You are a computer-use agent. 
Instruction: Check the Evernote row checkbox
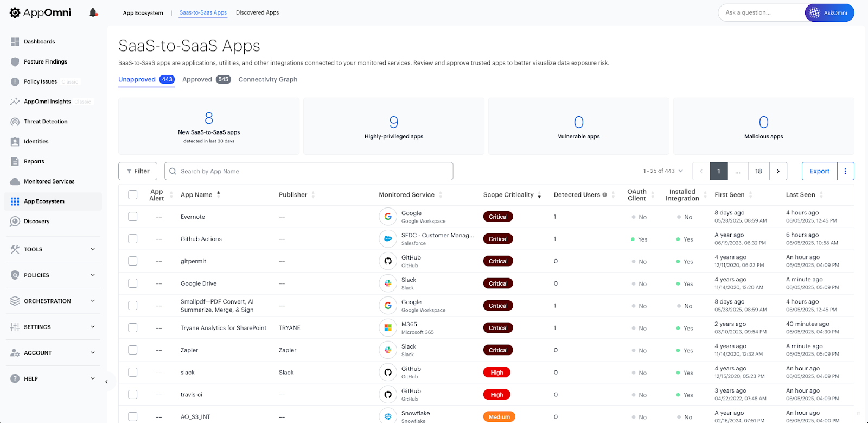(132, 217)
